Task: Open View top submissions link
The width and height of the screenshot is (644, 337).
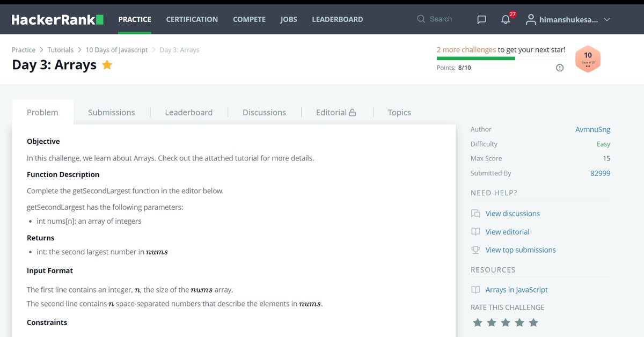Action: (521, 250)
